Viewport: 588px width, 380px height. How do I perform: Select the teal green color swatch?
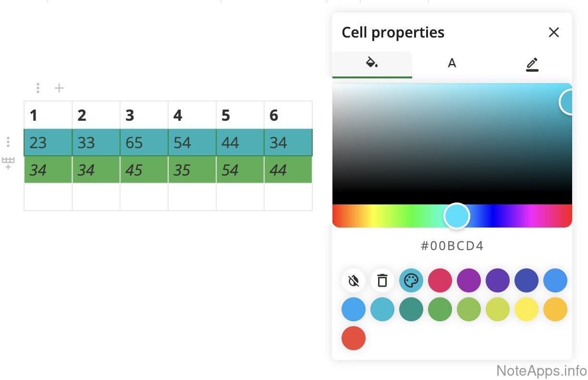(x=411, y=309)
